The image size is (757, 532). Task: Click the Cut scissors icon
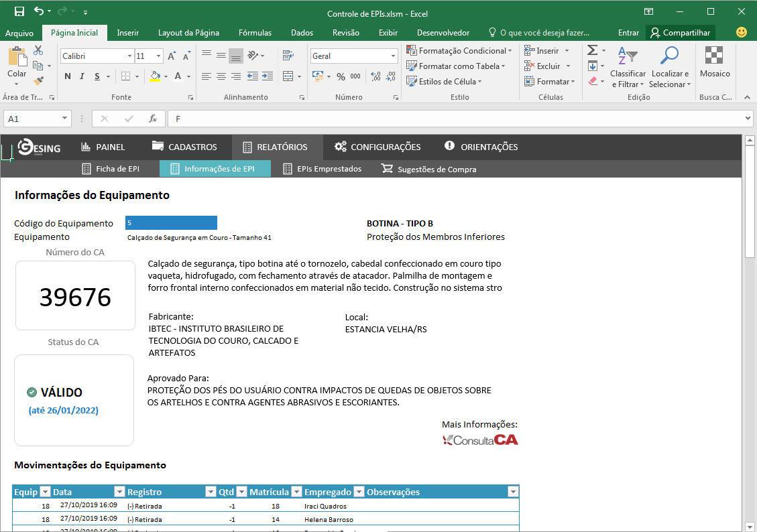point(38,50)
